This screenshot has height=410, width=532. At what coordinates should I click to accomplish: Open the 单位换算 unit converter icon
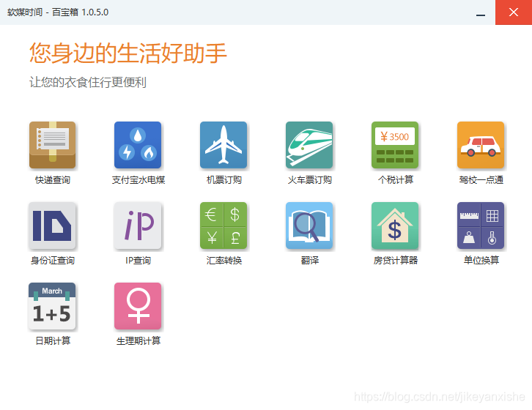tap(481, 225)
